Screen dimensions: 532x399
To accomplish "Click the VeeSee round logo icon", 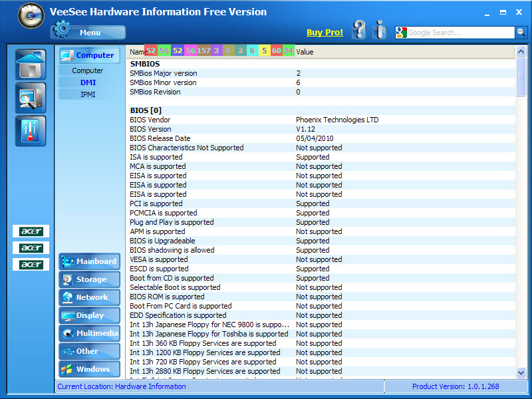I will click(31, 15).
